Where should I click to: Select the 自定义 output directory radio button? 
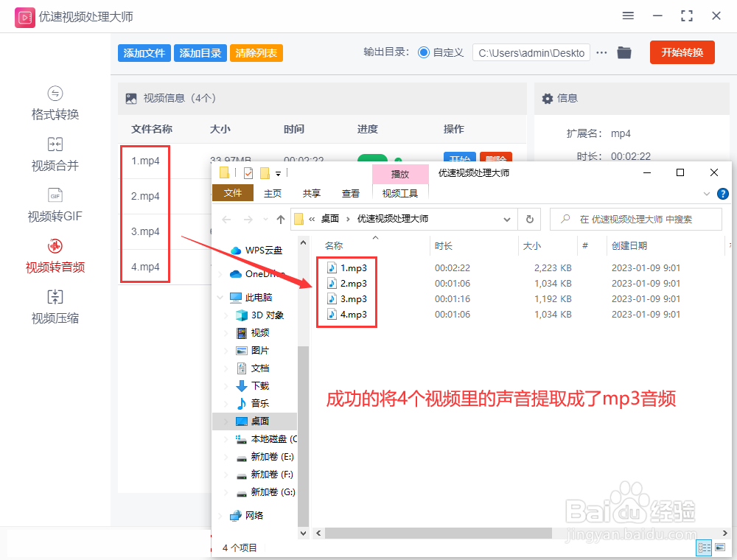(424, 52)
